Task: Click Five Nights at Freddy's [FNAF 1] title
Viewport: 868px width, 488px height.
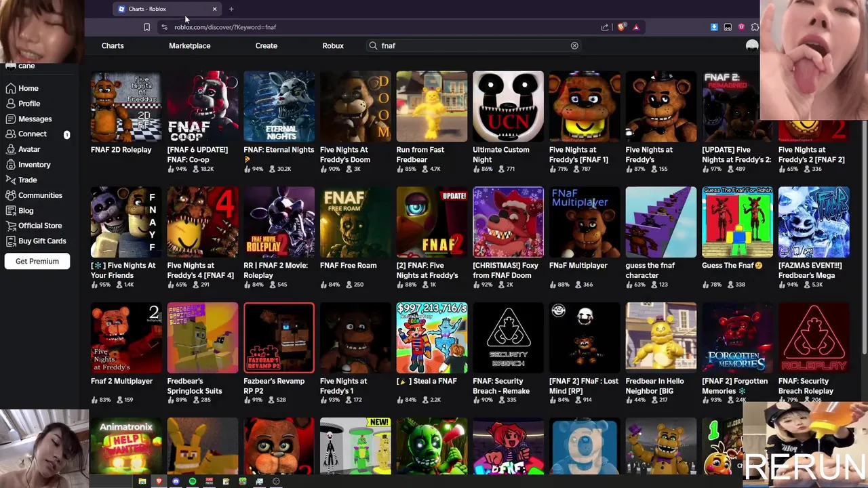Action: (578, 155)
